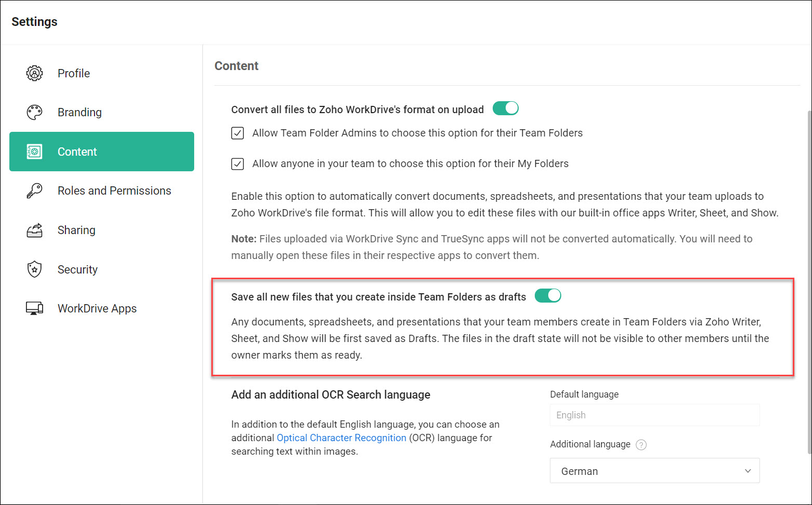Click the Additional language help icon

point(641,445)
